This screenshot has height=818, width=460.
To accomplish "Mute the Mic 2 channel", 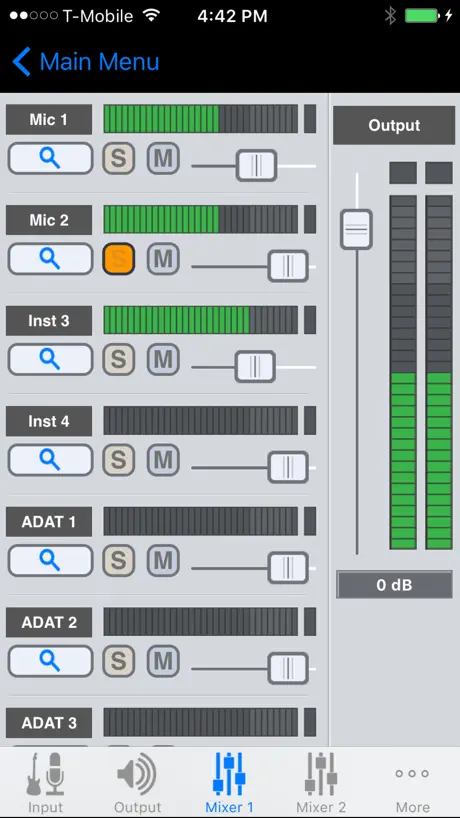I will [163, 259].
